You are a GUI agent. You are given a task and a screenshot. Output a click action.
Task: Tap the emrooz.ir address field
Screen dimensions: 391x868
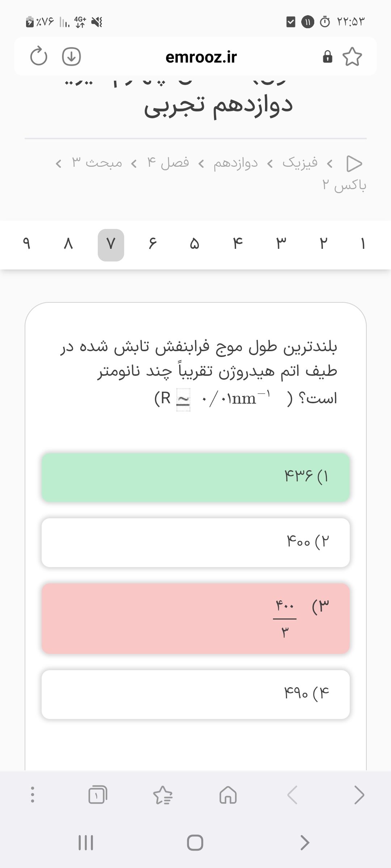tap(201, 57)
